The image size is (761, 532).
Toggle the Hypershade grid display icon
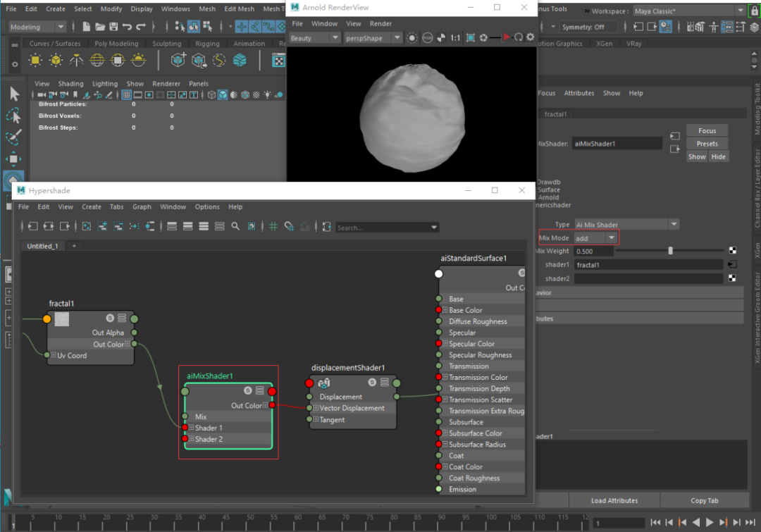coord(273,227)
